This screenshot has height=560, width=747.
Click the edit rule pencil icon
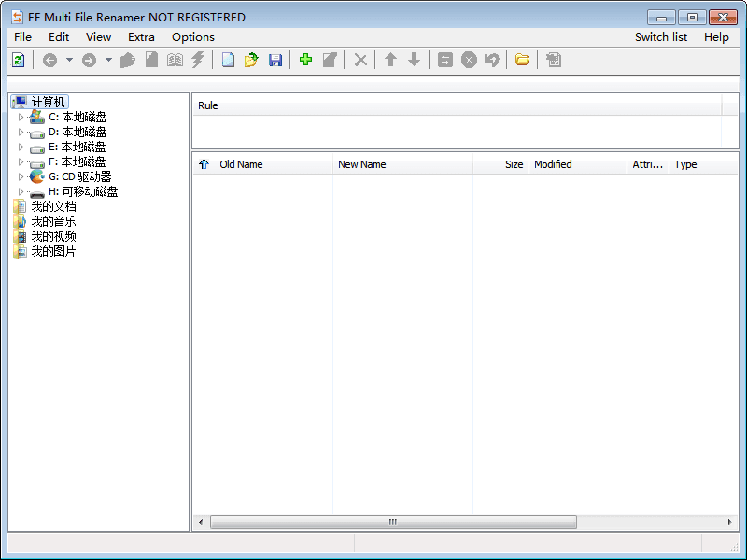330,60
